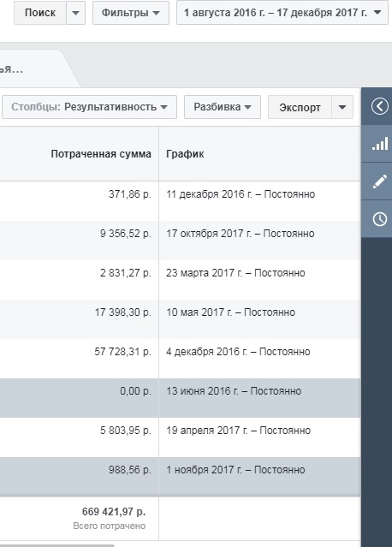Select the row starting 19 апреля 2017
Image resolution: width=392 pixels, height=547 pixels.
[x=181, y=437]
